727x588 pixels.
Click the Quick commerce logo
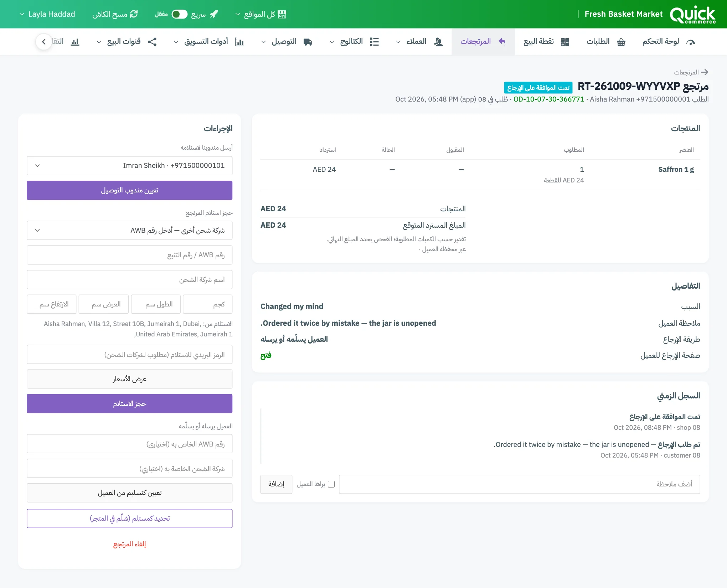tap(692, 14)
